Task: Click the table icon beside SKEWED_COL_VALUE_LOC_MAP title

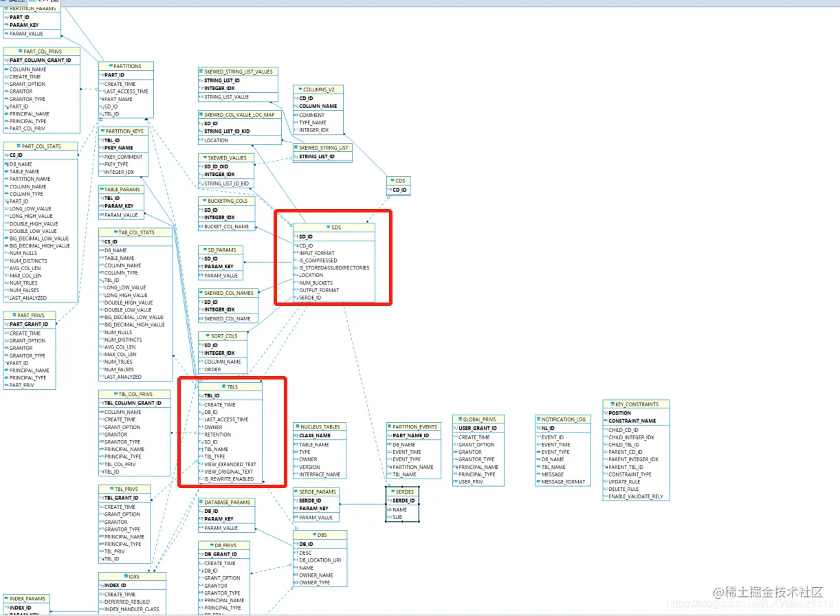Action: coord(202,115)
